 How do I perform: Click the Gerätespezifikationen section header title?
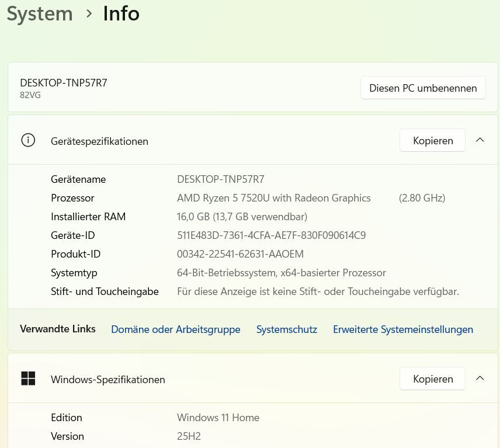pyautogui.click(x=99, y=141)
